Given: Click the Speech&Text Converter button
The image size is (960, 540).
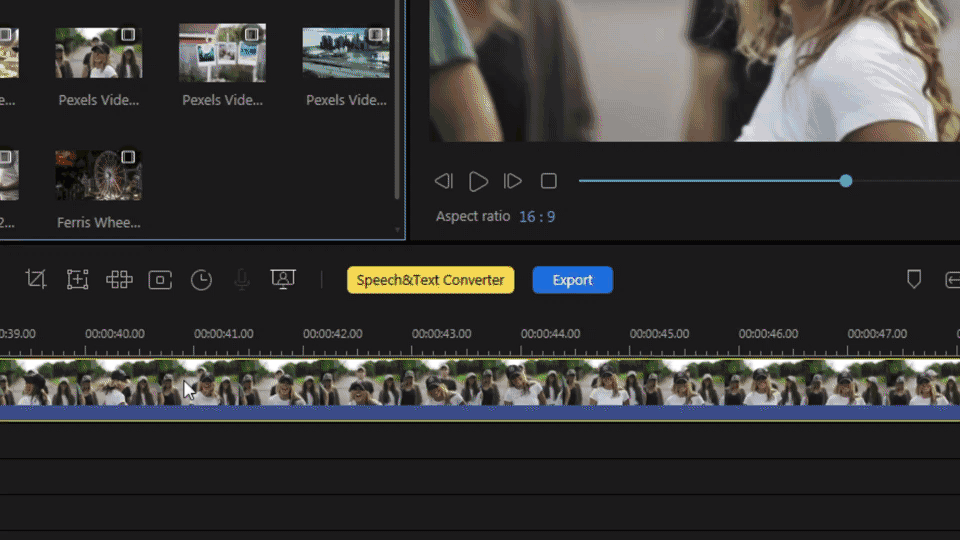Looking at the screenshot, I should point(430,280).
